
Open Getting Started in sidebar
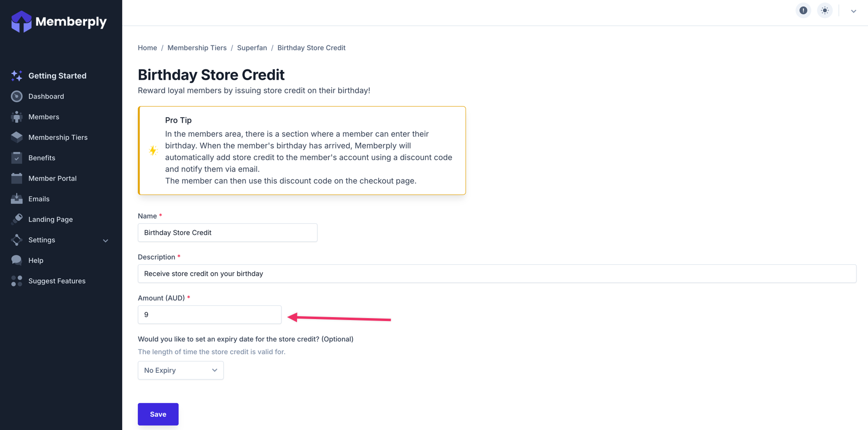tap(57, 76)
